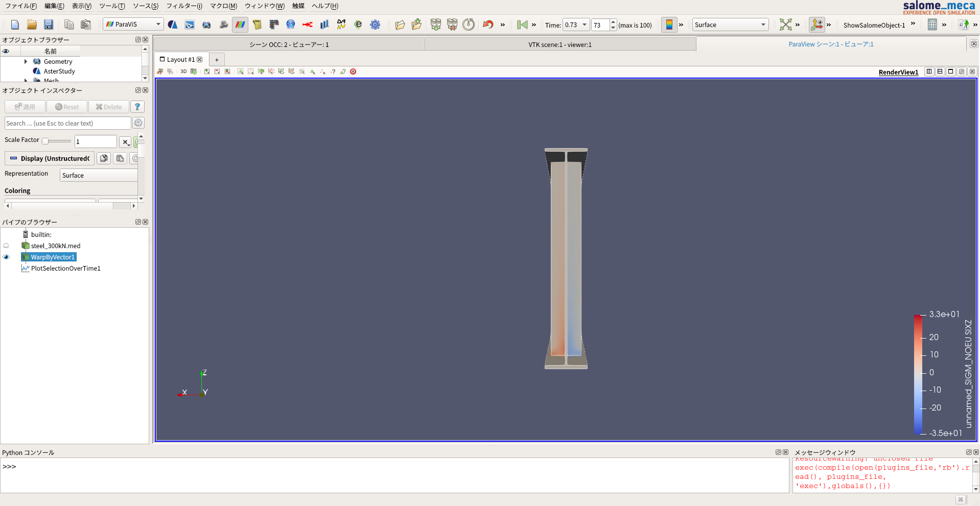Paste display properties icon
Image resolution: width=980 pixels, height=506 pixels.
click(120, 158)
